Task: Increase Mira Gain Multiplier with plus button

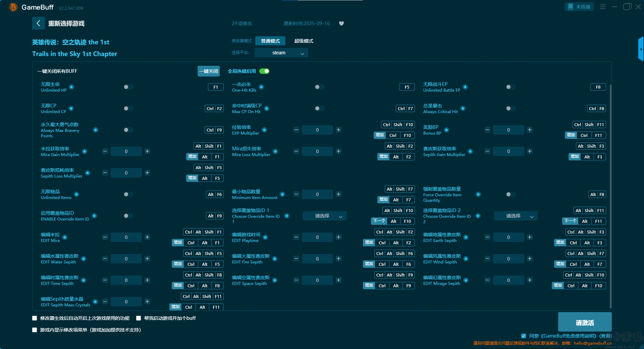Action: click(x=147, y=151)
